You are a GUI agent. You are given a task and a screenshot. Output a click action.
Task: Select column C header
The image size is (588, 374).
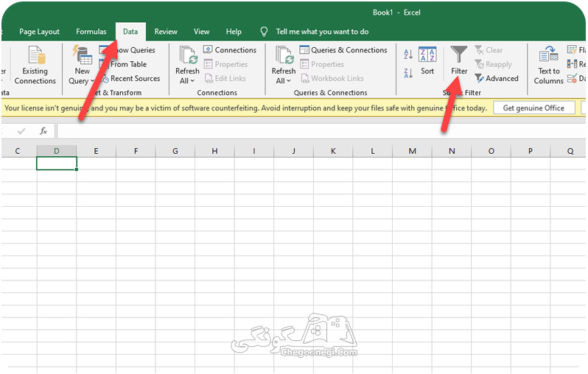pos(18,151)
